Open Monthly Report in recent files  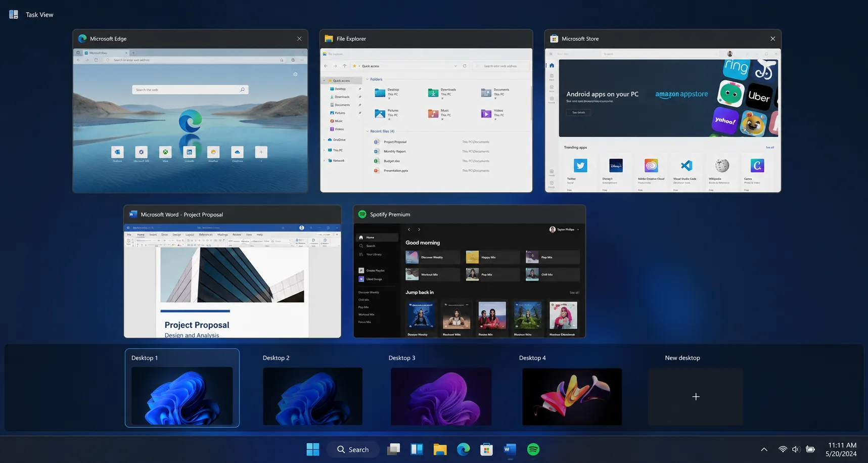point(431,152)
